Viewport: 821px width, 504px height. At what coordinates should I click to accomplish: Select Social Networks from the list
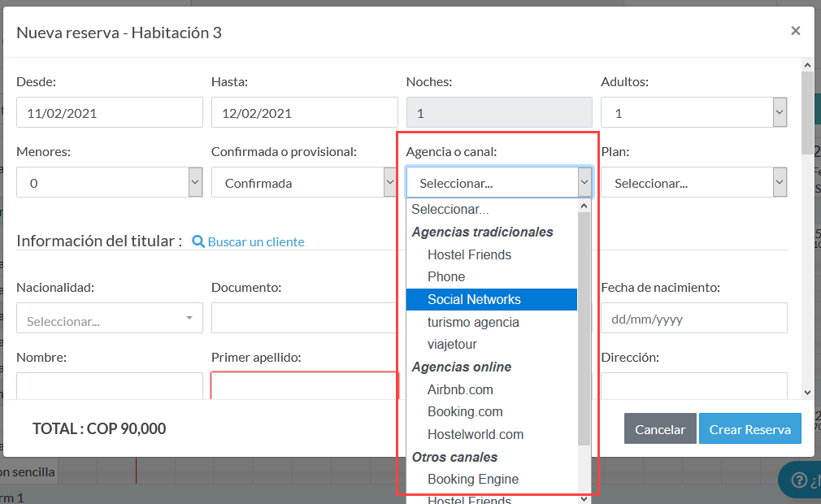492,299
